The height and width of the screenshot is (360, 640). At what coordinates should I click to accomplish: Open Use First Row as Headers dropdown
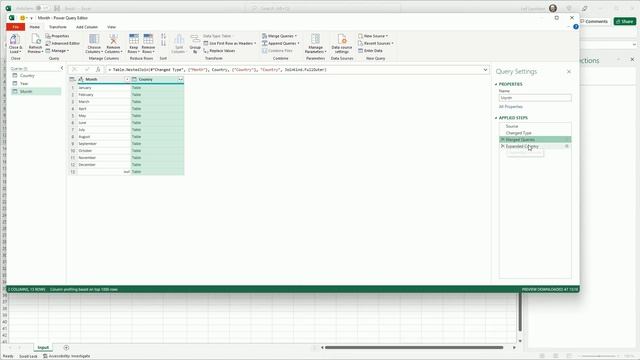230,43
